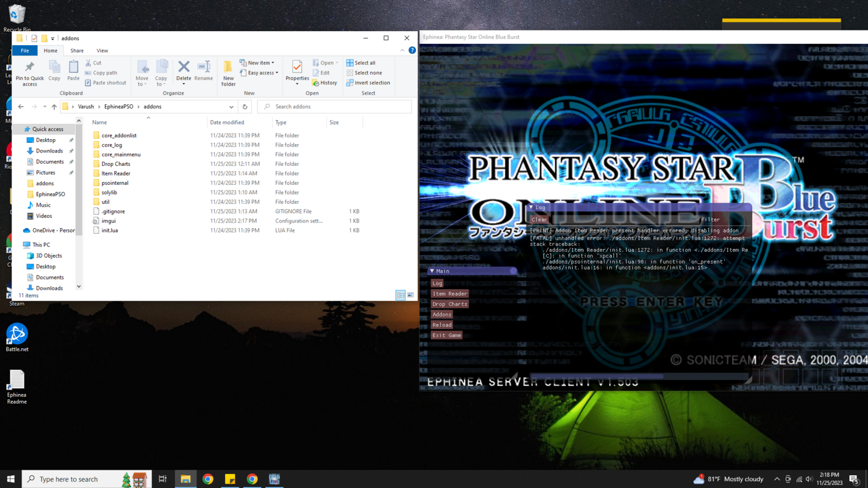Open Ephinea Readme desktop file
This screenshot has height=488, width=868.
point(17,387)
